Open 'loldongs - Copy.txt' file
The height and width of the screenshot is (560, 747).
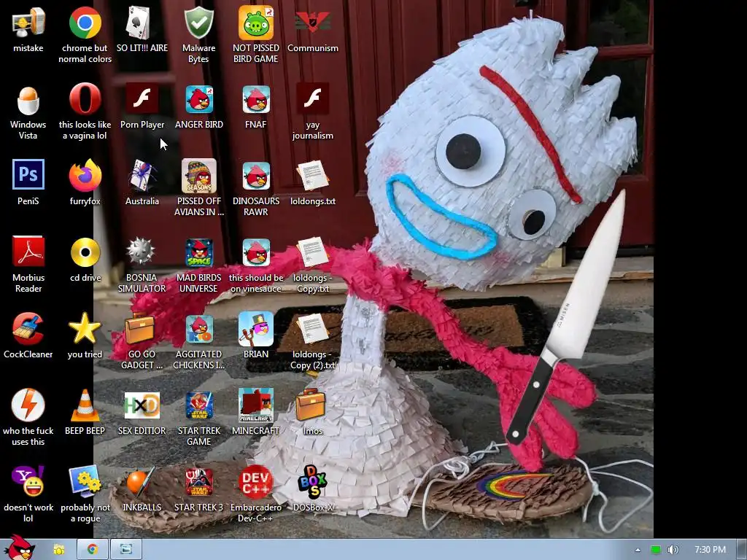312,252
